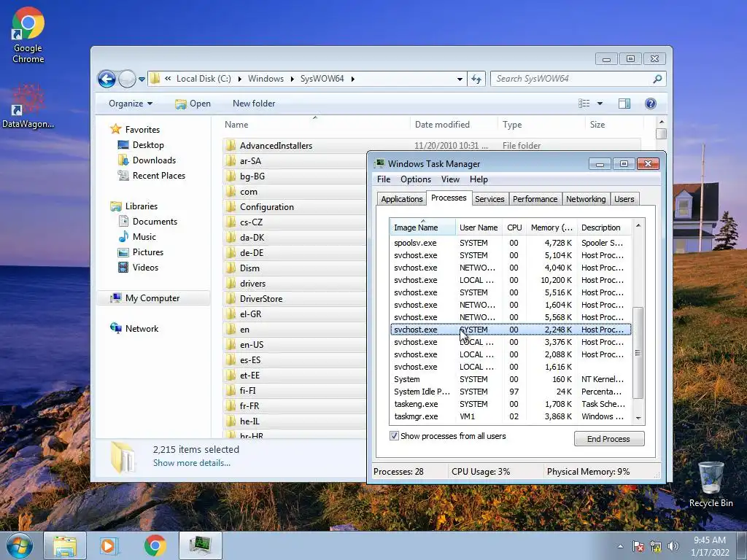Sort processes by CPU column
747x560 pixels.
coord(514,227)
